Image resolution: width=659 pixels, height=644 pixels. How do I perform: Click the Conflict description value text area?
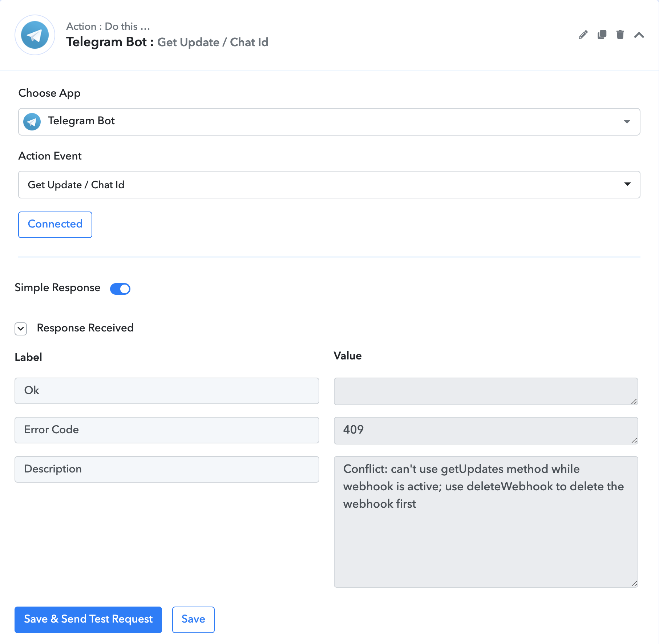point(486,522)
